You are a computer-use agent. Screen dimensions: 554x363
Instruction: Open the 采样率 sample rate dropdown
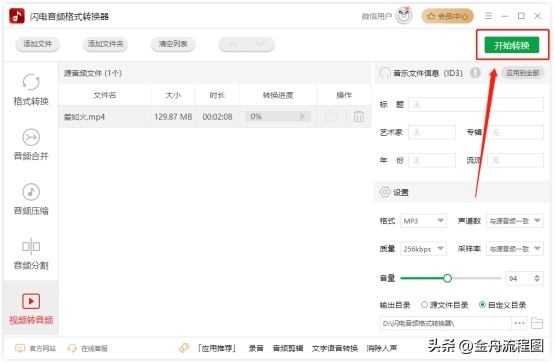515,249
